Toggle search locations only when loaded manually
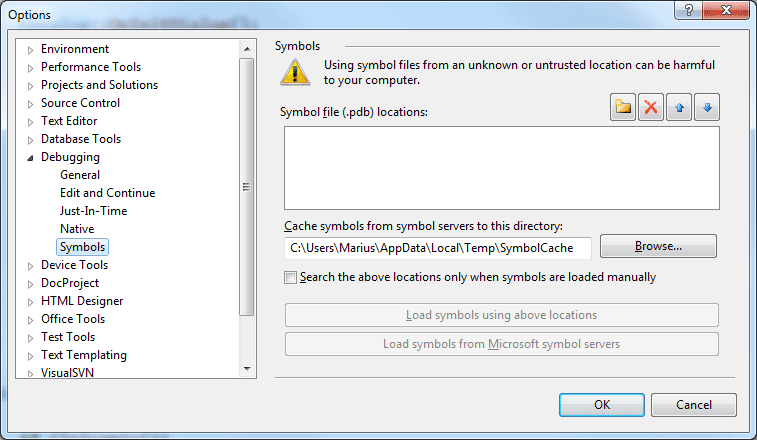This screenshot has width=757, height=440. [x=291, y=277]
